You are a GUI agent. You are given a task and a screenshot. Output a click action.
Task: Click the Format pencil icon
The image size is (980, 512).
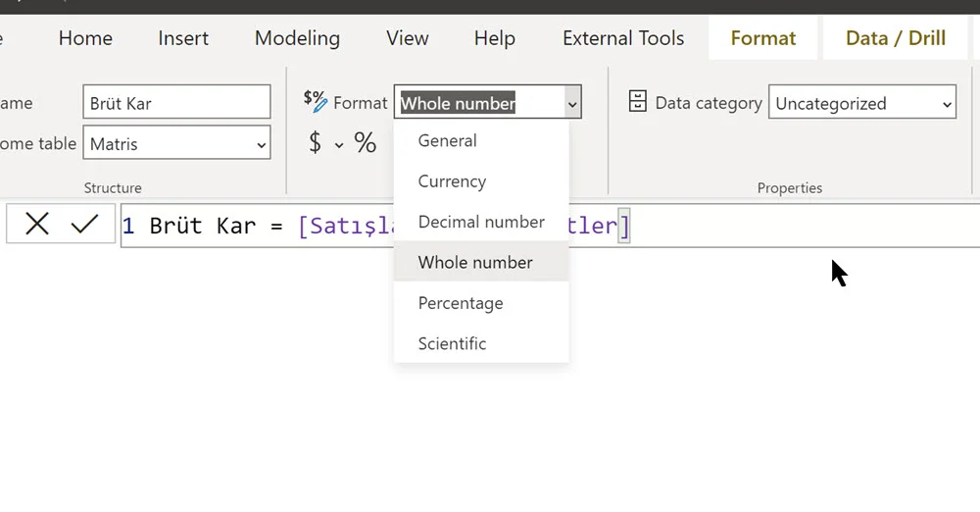point(315,101)
